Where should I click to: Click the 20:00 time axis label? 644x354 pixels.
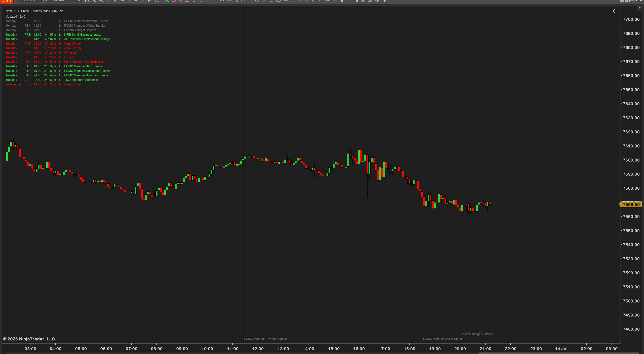[460, 349]
